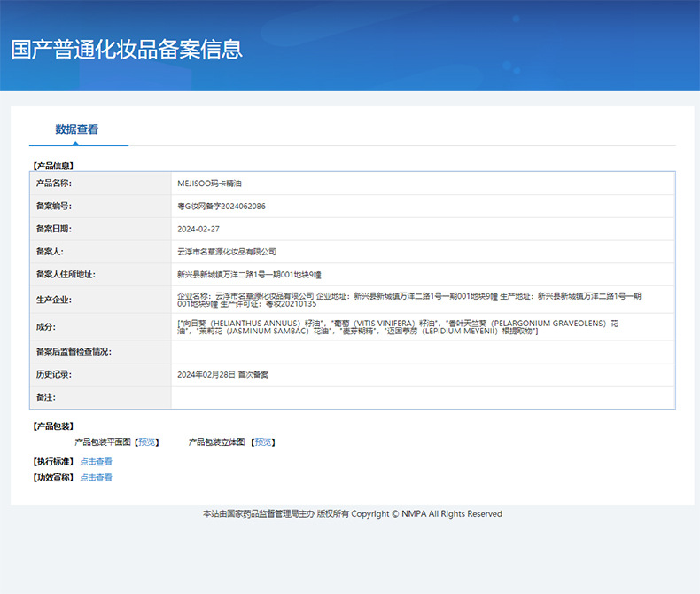Click the 生产企业 row label
The width and height of the screenshot is (700, 594).
click(53, 300)
